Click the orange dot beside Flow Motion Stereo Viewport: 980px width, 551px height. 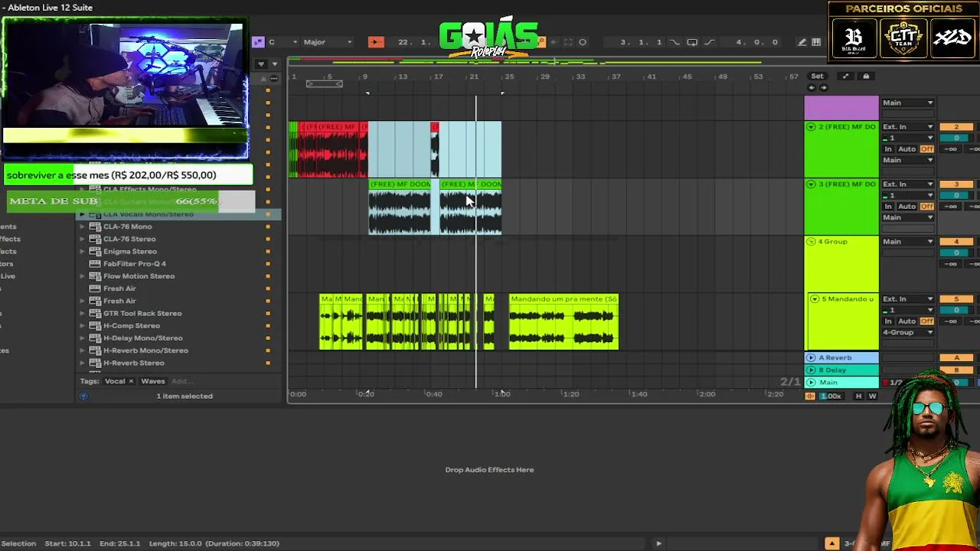point(268,276)
